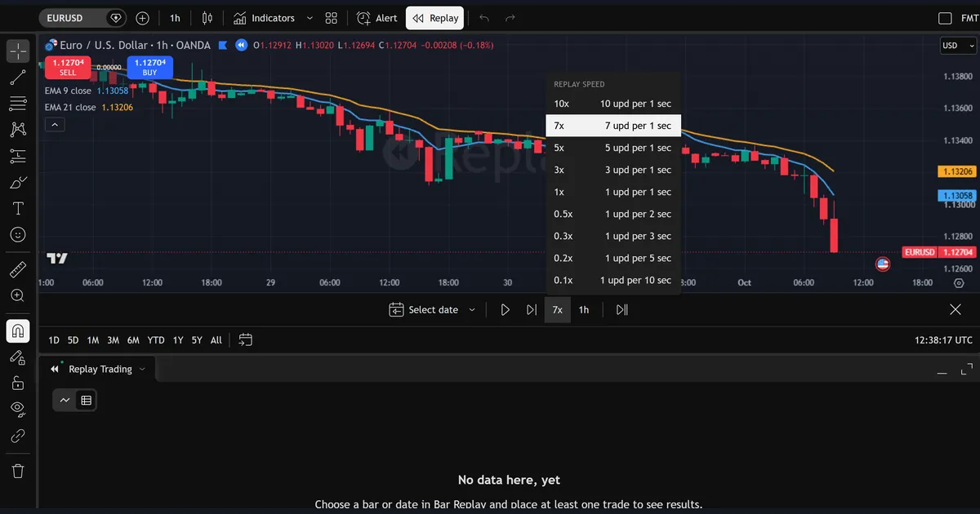Open the candlestick chart style selector
Viewport: 980px width, 514px height.
[207, 18]
